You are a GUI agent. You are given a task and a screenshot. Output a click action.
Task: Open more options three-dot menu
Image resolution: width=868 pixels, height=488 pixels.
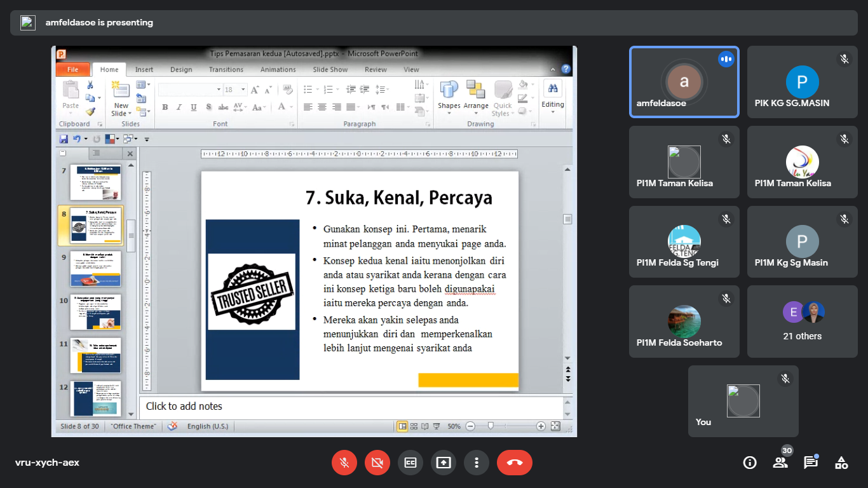tap(477, 463)
